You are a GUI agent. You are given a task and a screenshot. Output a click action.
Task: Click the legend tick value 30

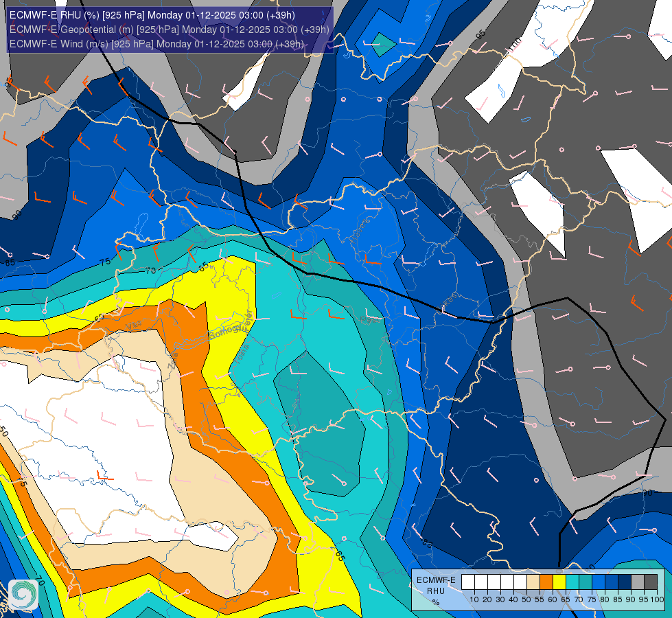click(x=500, y=599)
